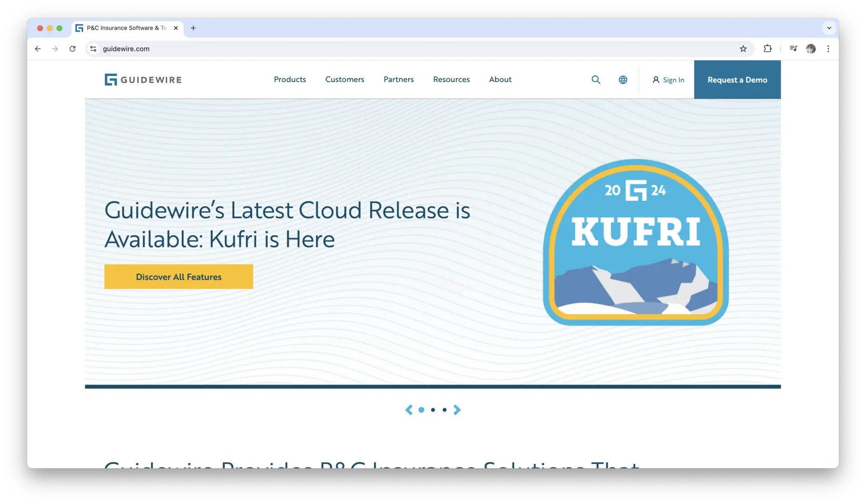This screenshot has width=866, height=504.
Task: Go to the previous carousel slide arrow
Action: pyautogui.click(x=409, y=410)
